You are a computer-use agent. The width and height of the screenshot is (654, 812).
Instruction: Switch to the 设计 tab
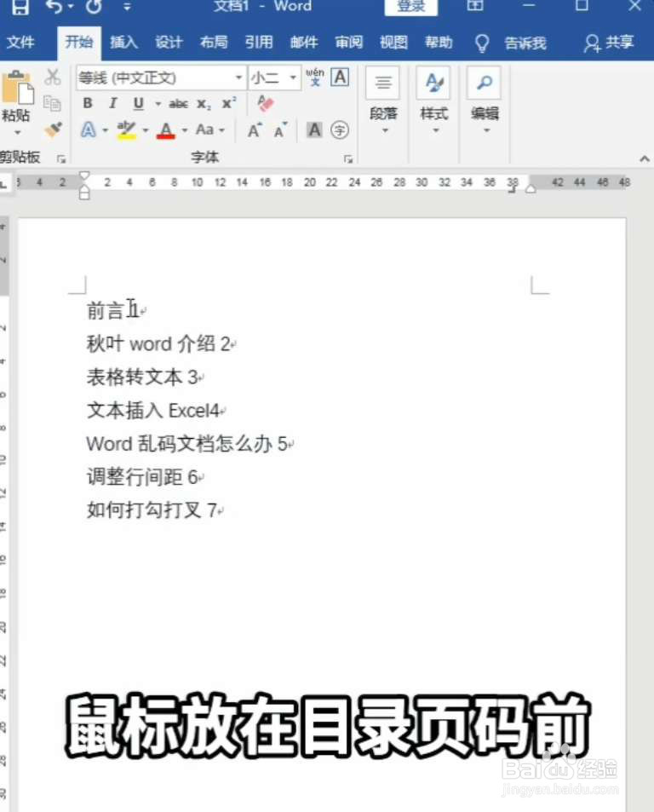click(169, 42)
